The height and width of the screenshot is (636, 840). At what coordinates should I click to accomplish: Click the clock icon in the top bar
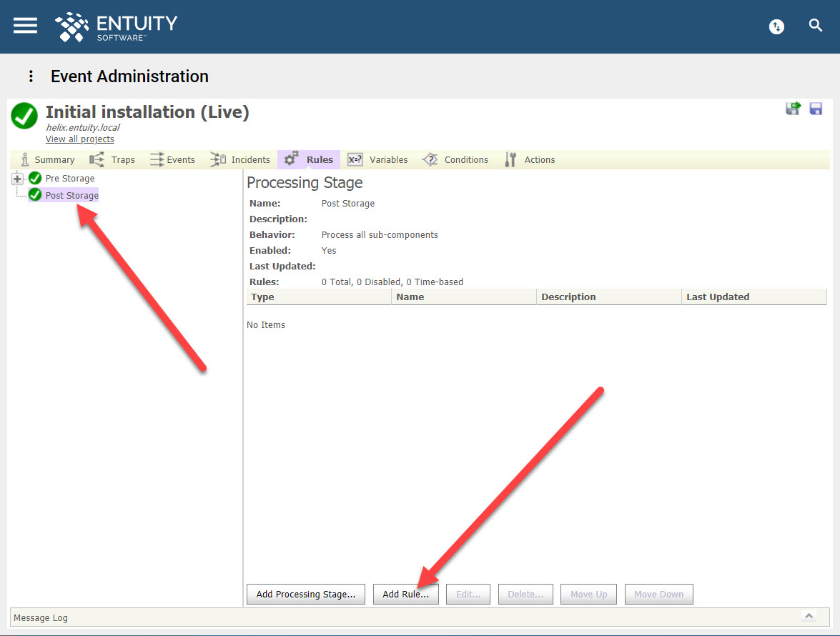(x=776, y=26)
